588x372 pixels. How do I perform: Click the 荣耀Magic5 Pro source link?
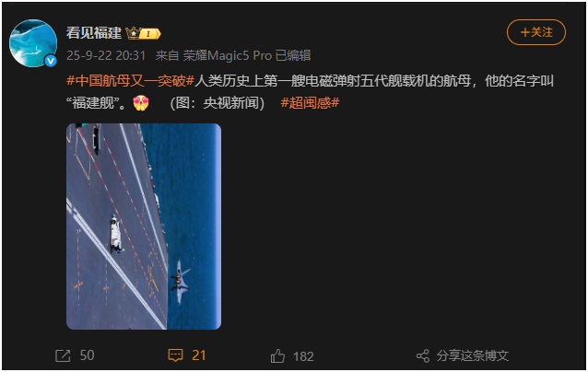[228, 55]
